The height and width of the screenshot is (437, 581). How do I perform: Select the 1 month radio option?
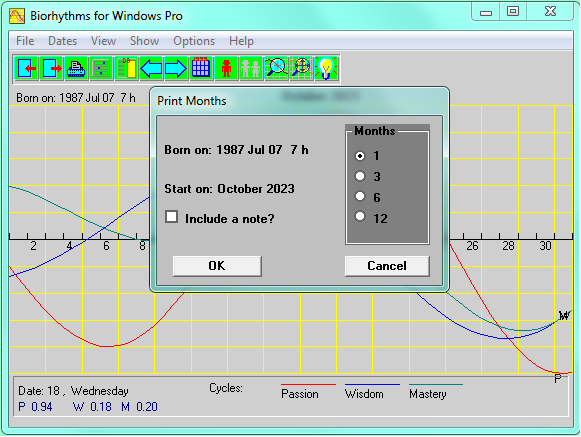pos(360,156)
